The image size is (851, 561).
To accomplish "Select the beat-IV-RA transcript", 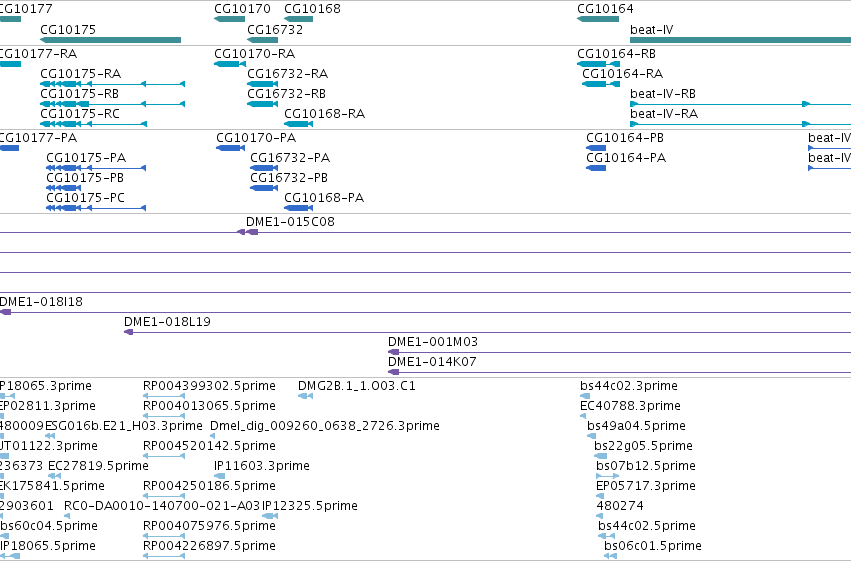I will (740, 124).
